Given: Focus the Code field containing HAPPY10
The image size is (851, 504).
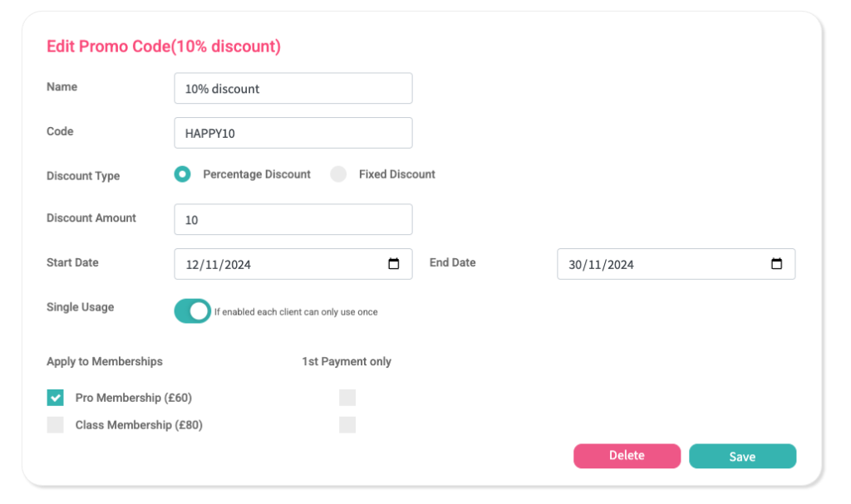Looking at the screenshot, I should 293,133.
